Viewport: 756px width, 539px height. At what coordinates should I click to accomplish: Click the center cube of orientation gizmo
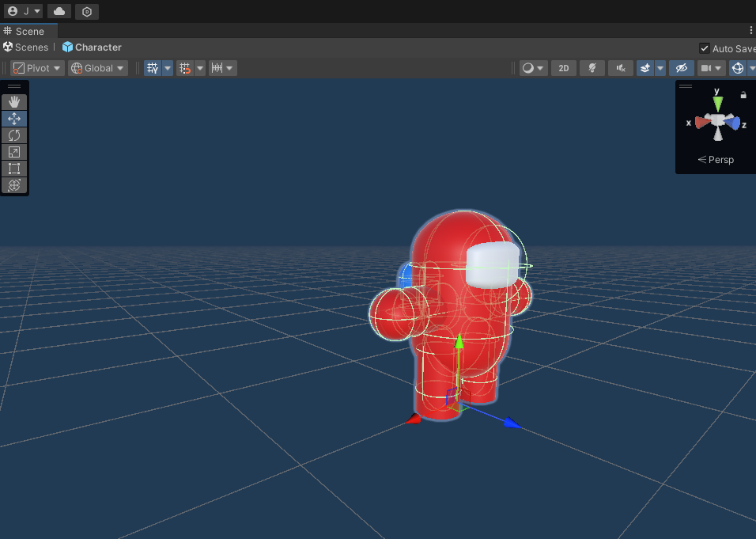click(718, 120)
